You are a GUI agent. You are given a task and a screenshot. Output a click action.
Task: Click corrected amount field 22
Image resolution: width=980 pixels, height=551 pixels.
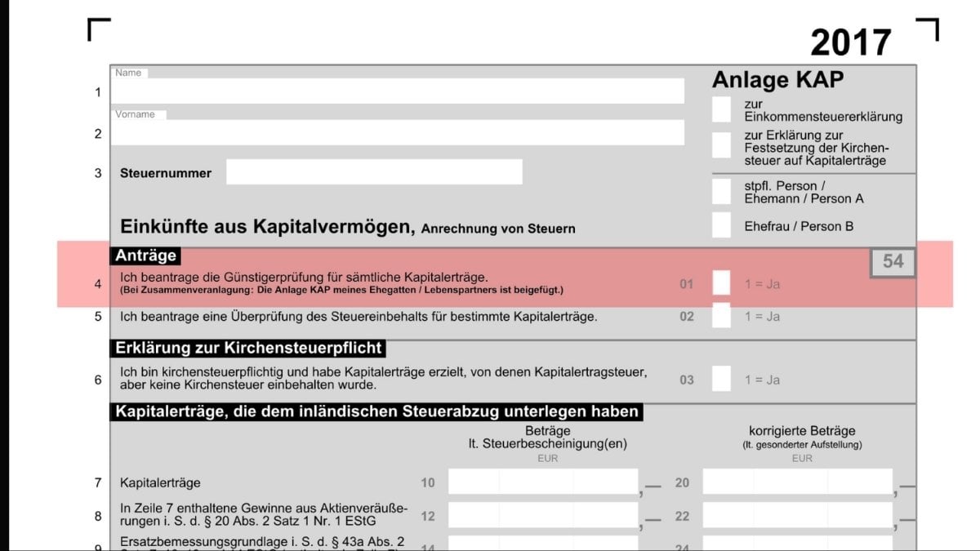point(798,516)
